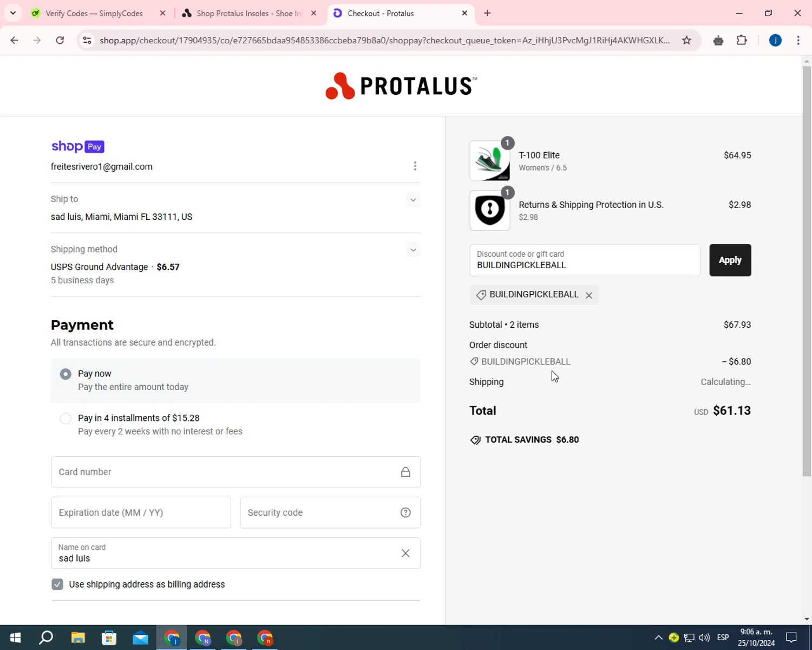Screen dimensions: 812x650
Task: Click the Returns & Shipping Protection thumbnail
Action: [x=490, y=210]
